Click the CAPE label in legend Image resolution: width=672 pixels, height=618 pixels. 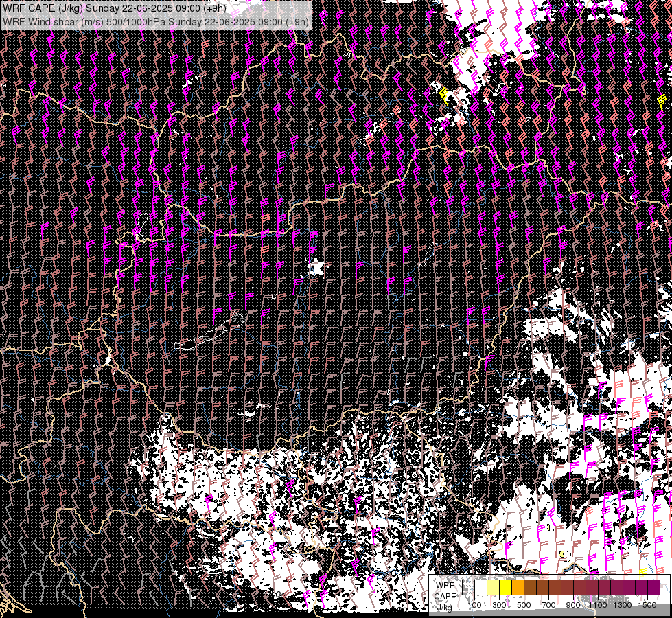point(445,597)
